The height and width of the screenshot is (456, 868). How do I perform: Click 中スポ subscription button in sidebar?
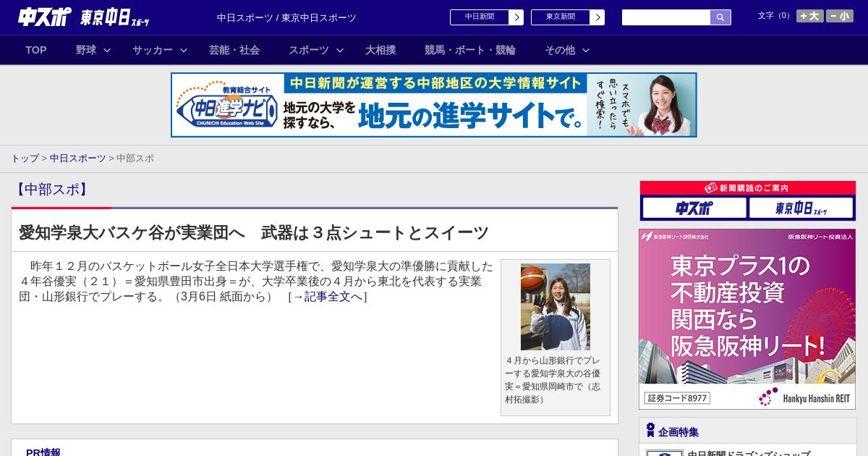[x=694, y=208]
